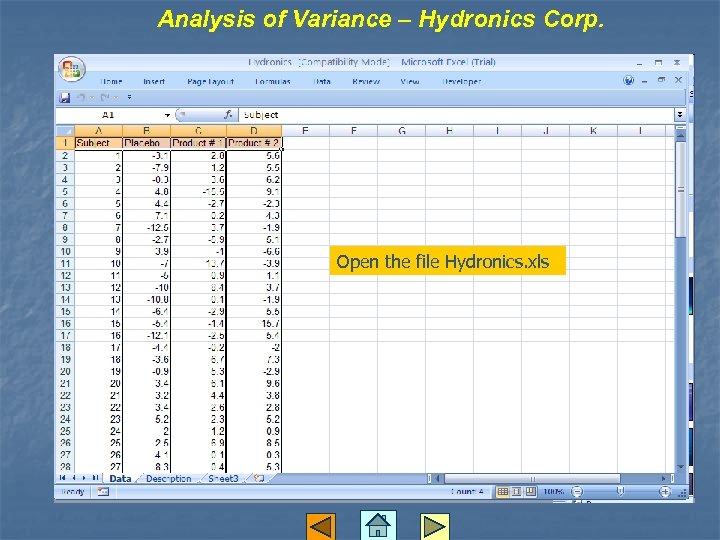Select Normal view button in status bar
This screenshot has height=540, width=720.
click(x=502, y=492)
